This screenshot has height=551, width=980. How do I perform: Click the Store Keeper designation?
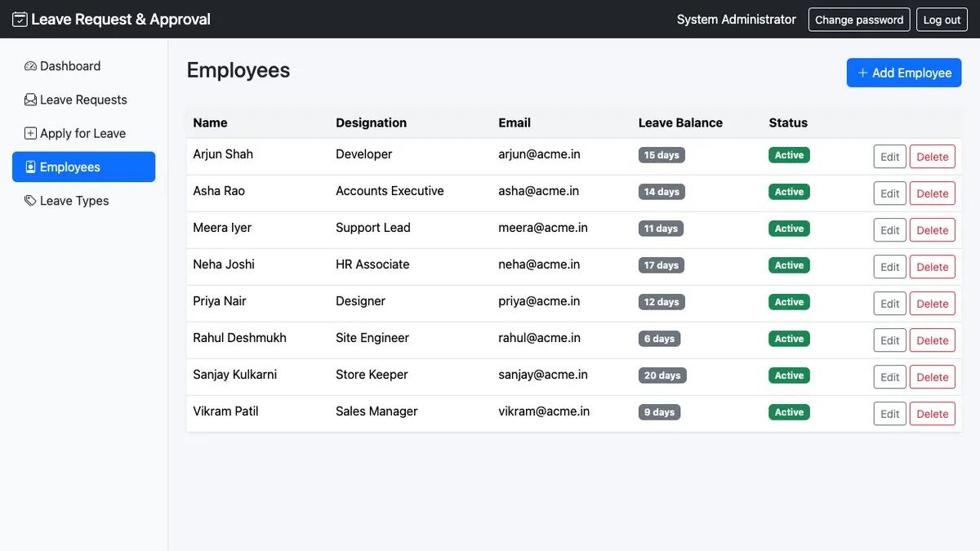tap(372, 375)
